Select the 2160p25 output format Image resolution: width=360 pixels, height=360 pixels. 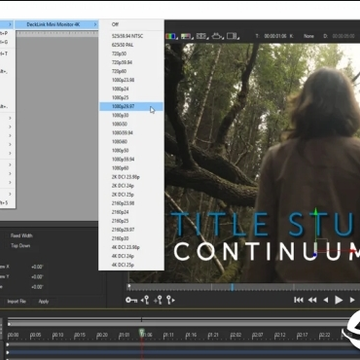pos(131,221)
